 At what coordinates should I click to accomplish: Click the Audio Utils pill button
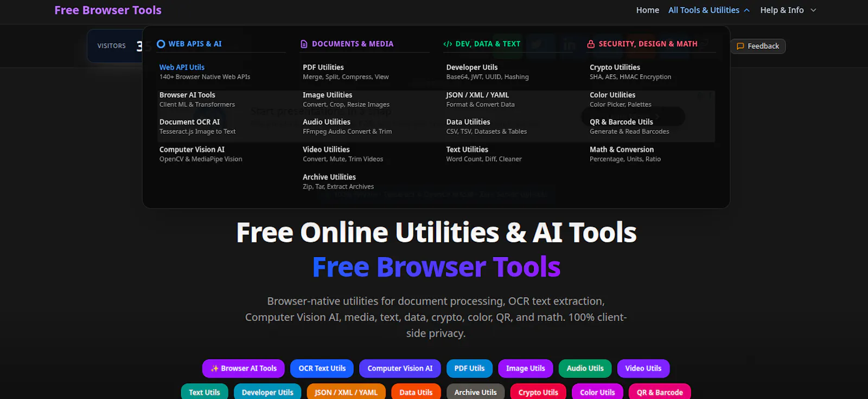coord(585,369)
